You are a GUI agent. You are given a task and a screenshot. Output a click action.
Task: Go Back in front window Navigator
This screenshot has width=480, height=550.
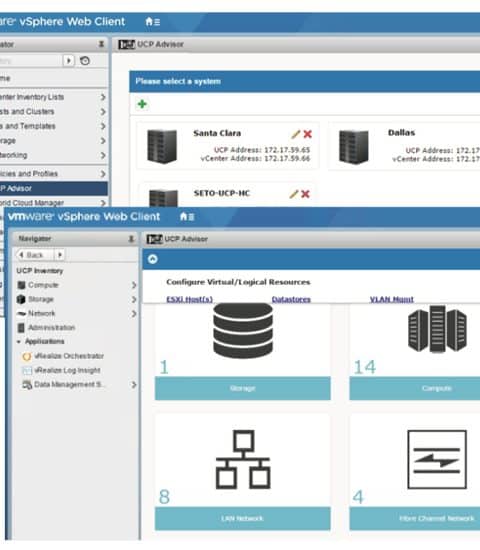pos(34,255)
